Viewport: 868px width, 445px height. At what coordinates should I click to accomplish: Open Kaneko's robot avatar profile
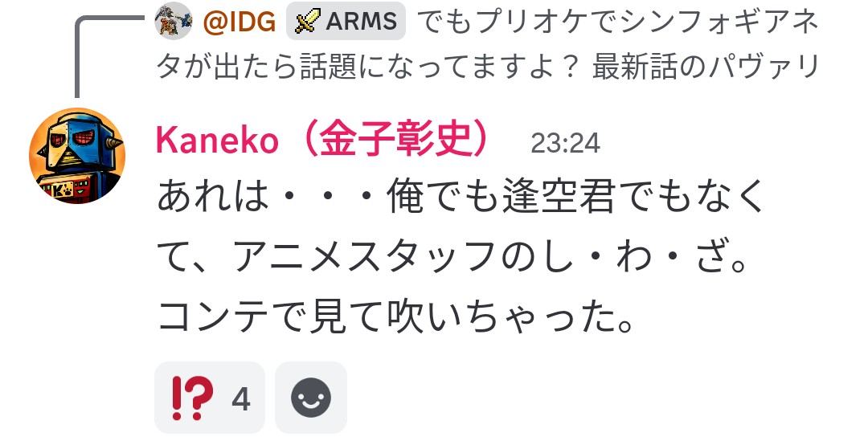tap(77, 156)
